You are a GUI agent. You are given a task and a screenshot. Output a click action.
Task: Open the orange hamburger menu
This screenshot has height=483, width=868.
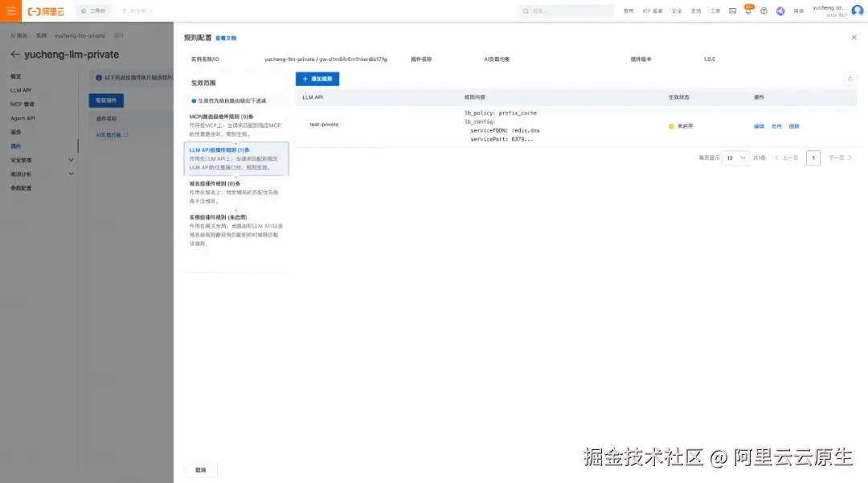(10, 10)
